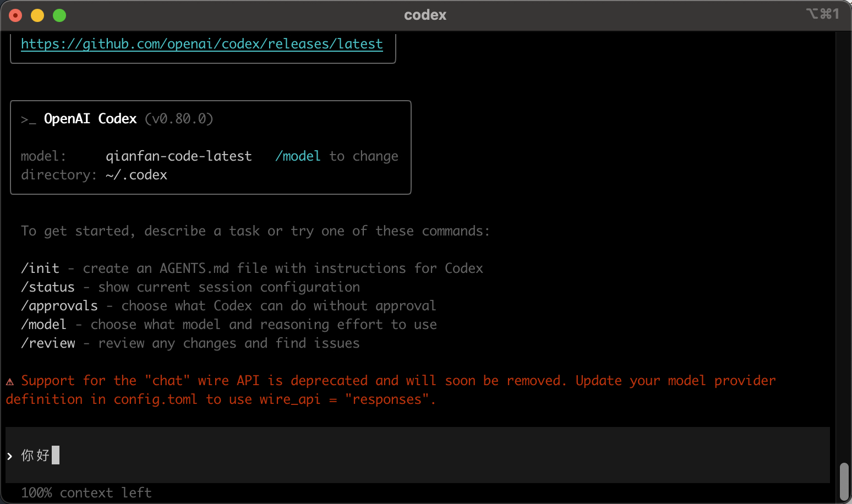Click the >_ terminal prompt icon in header

tap(29, 119)
